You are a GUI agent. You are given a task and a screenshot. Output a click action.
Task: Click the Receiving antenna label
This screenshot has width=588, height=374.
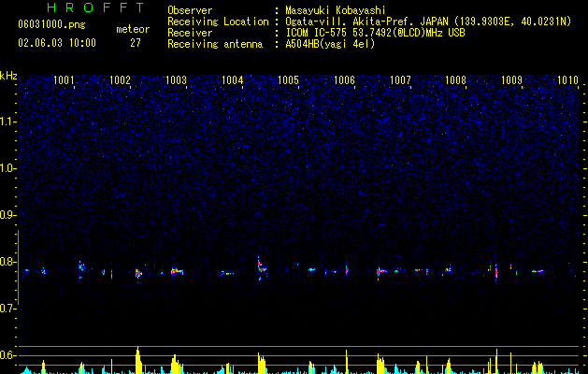215,44
